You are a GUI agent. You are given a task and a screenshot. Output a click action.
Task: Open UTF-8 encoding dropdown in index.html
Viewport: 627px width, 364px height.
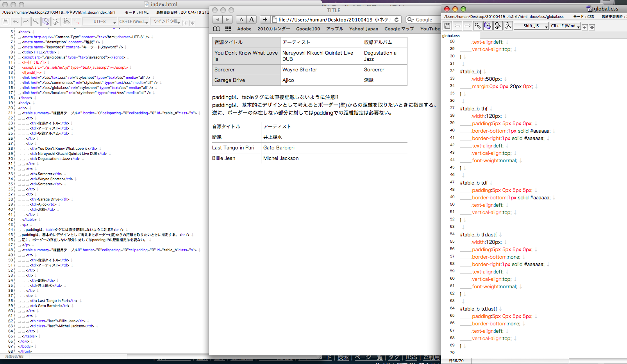click(100, 22)
